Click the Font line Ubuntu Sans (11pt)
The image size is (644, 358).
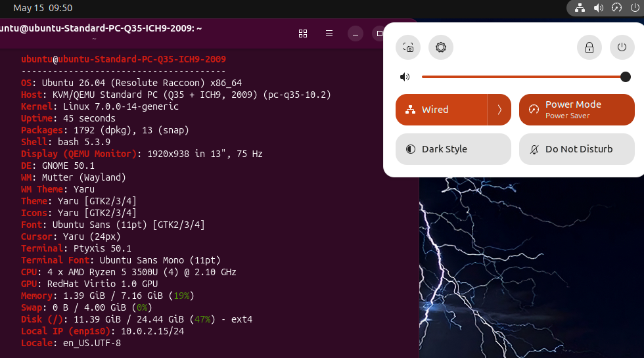click(113, 225)
